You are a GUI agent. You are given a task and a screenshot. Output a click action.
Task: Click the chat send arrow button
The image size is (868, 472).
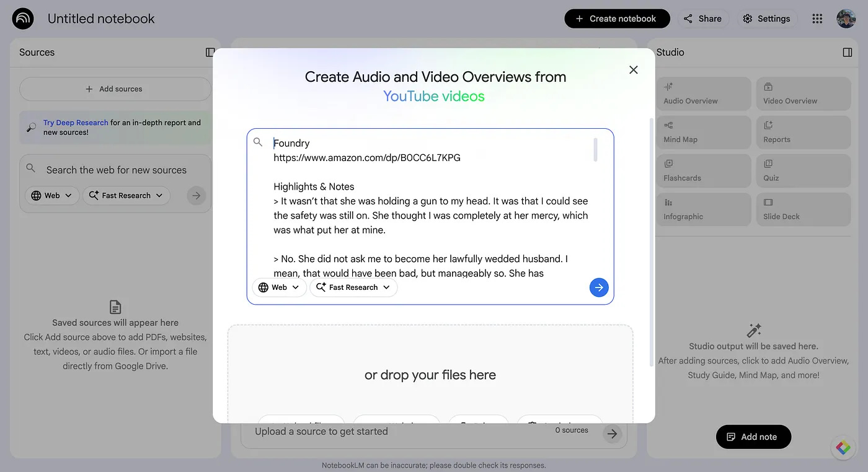(612, 434)
